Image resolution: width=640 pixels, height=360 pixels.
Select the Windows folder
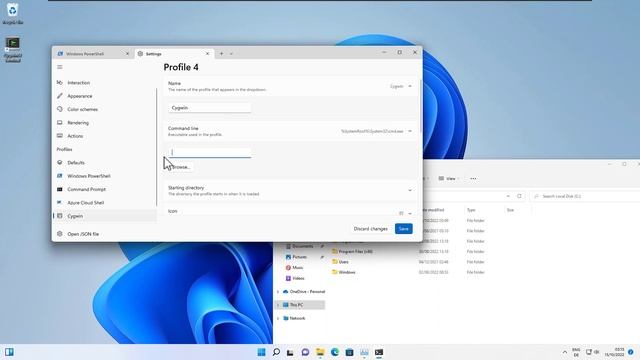coord(347,272)
